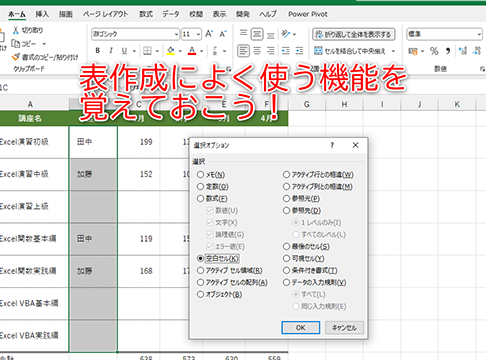Expand the merge and center dropdown arrow

pos(393,51)
